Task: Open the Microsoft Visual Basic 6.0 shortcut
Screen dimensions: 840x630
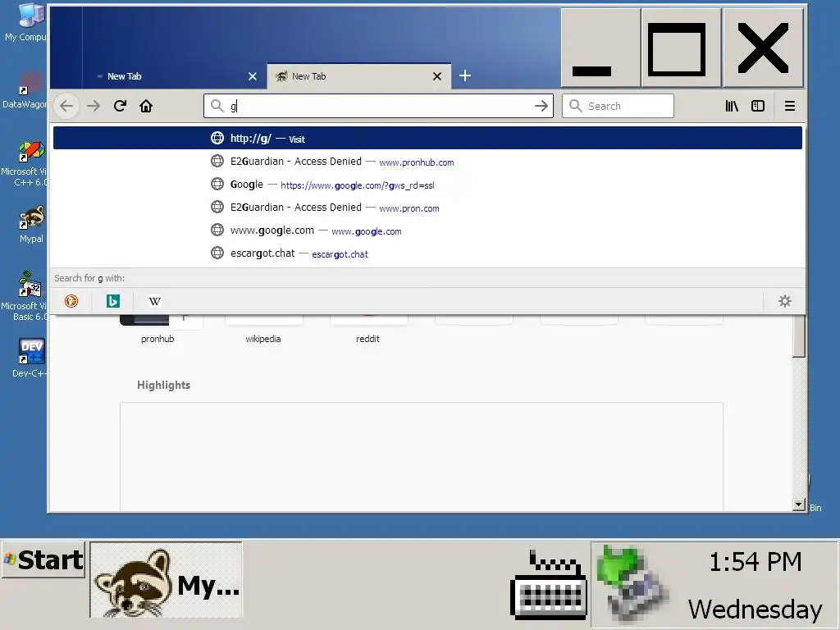Action: tap(24, 296)
